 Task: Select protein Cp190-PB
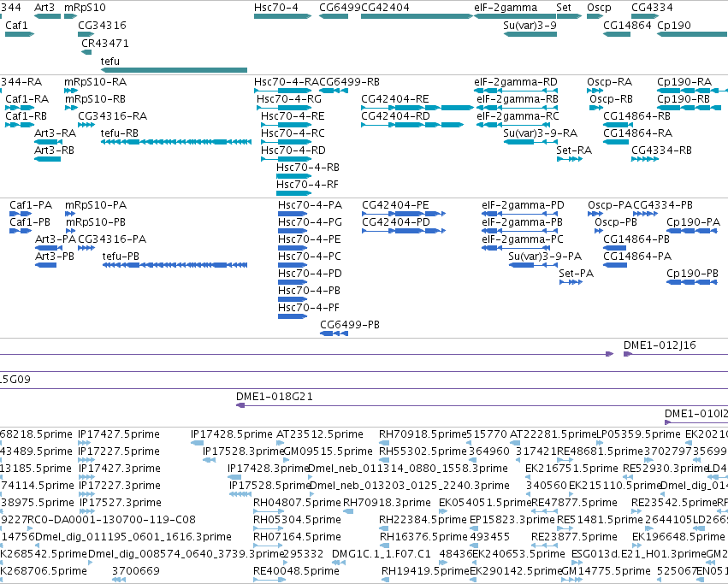[692, 282]
